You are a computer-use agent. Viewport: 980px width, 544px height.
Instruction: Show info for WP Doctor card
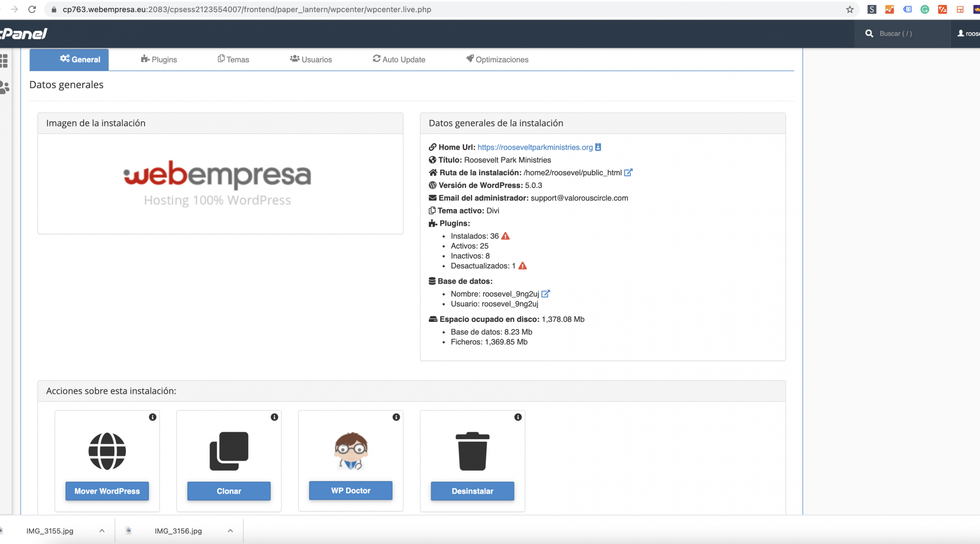(397, 417)
